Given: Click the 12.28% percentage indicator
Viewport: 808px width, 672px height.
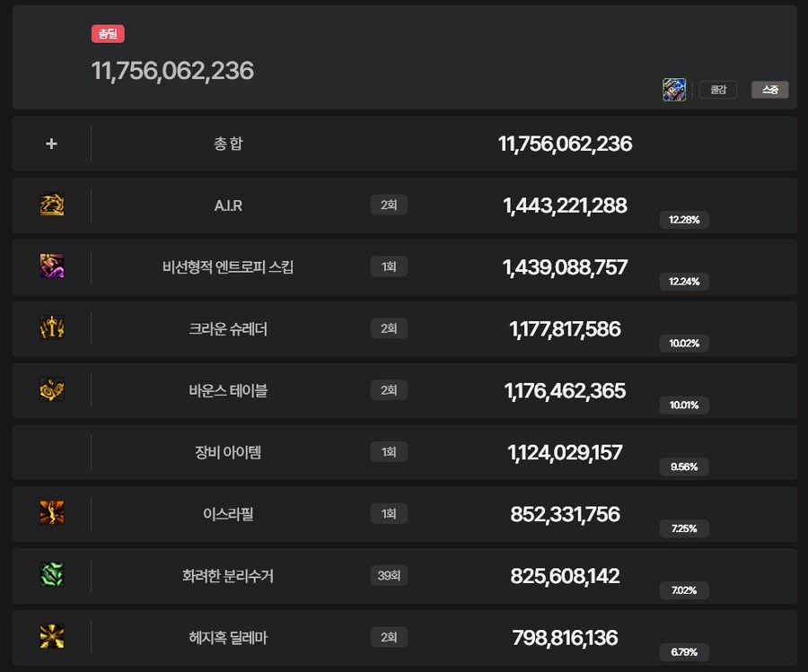Looking at the screenshot, I should [x=684, y=220].
